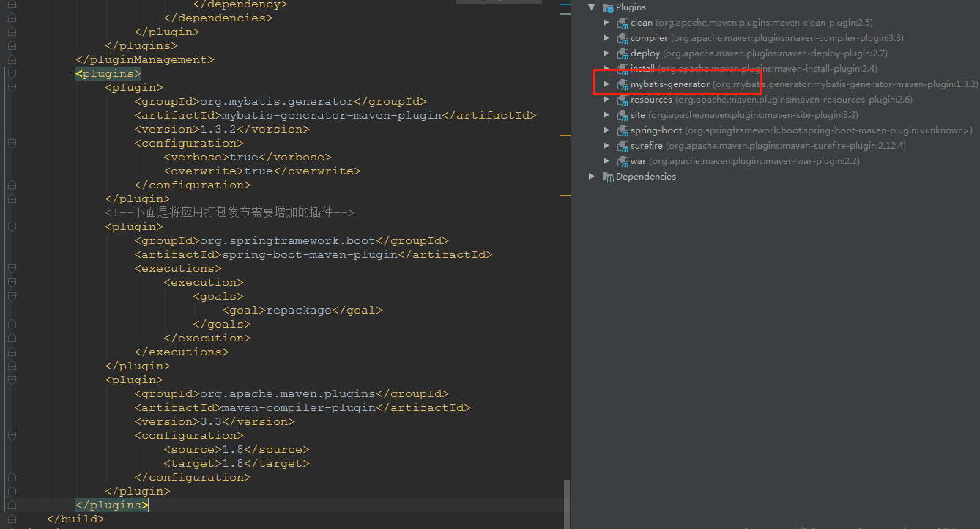Click the resources plugin icon
Viewport: 980px width, 529px height.
(x=623, y=100)
